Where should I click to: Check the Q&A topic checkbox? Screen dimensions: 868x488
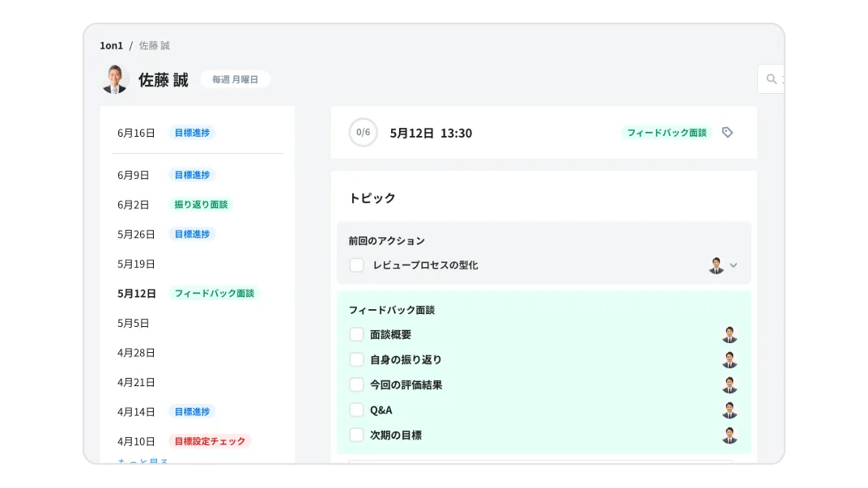tap(356, 409)
